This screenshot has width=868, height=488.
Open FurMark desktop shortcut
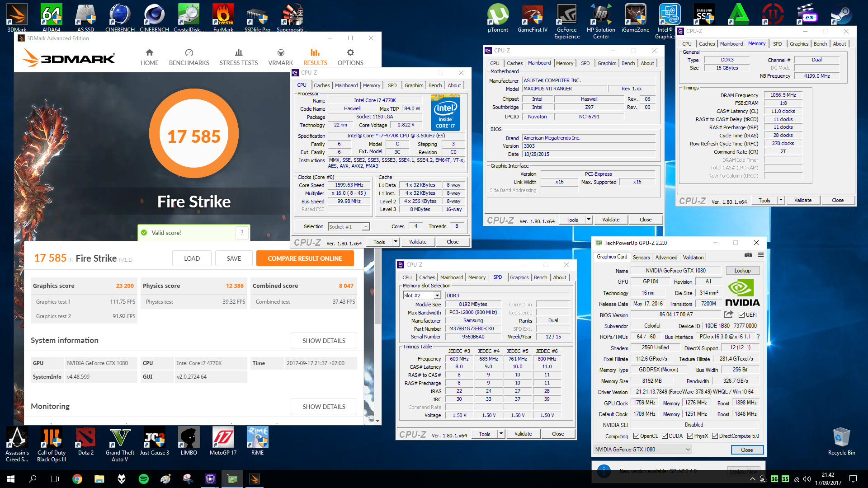(223, 18)
